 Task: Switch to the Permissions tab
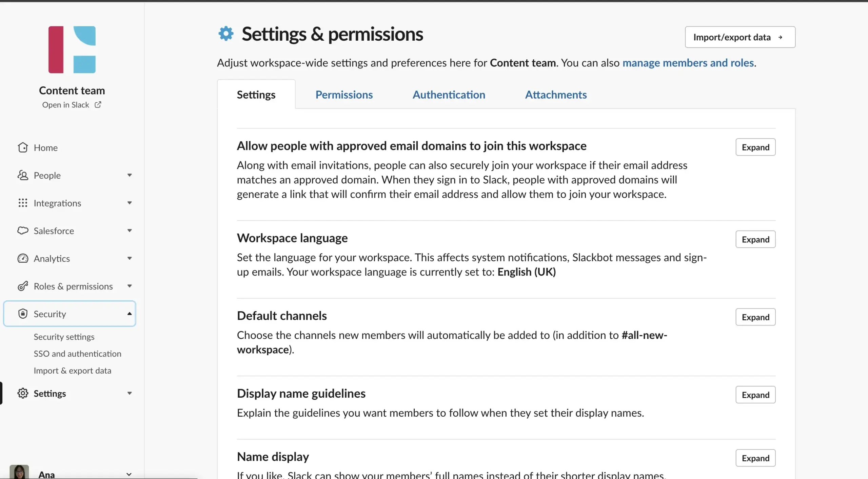(x=344, y=95)
